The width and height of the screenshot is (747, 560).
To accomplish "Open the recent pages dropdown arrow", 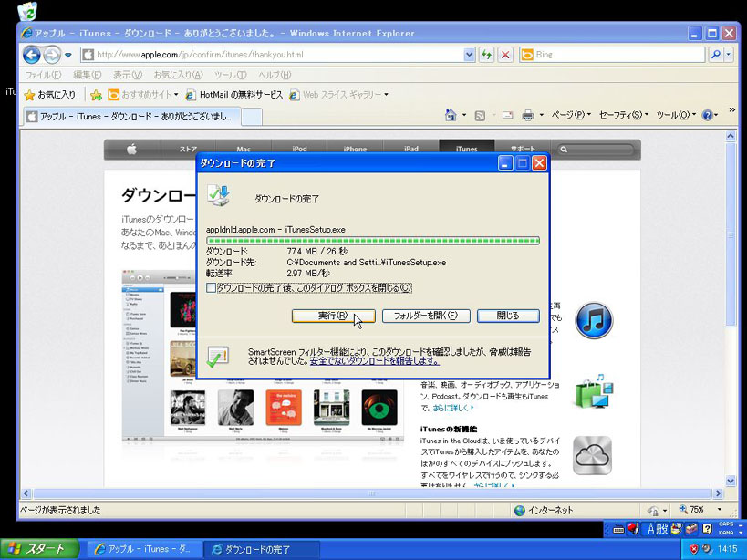I will click(x=68, y=56).
